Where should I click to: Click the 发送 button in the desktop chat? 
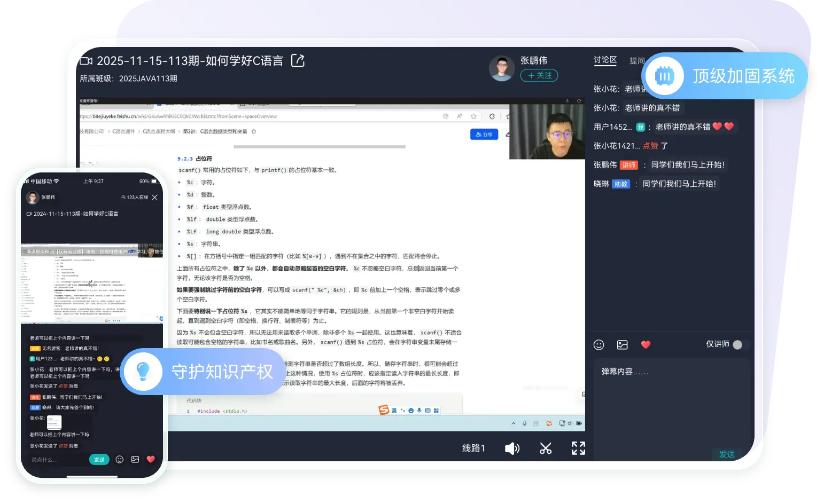coord(726,454)
